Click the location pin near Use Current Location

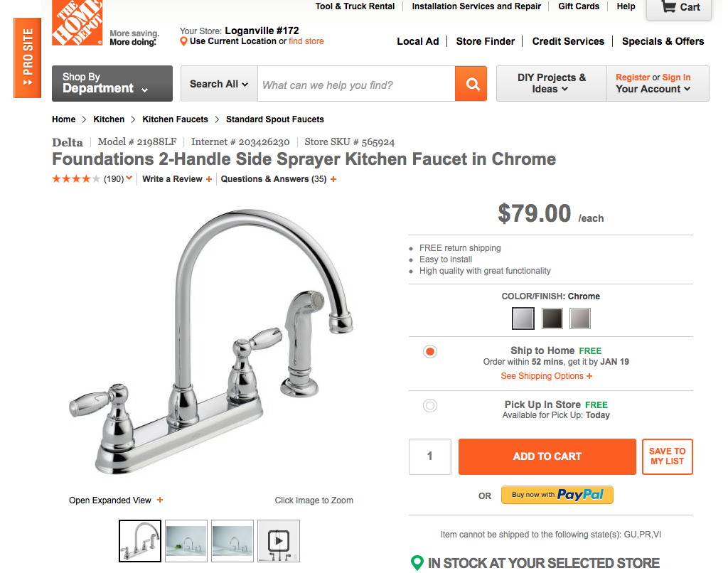[183, 41]
